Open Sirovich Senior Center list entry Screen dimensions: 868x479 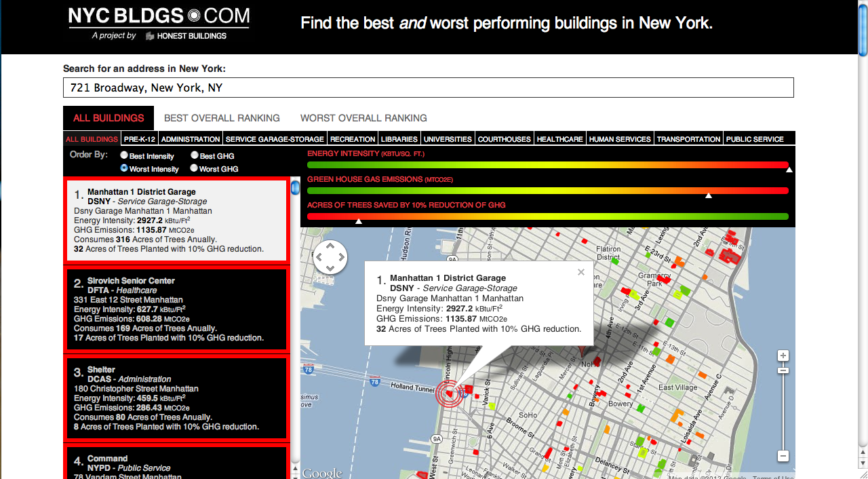(176, 309)
